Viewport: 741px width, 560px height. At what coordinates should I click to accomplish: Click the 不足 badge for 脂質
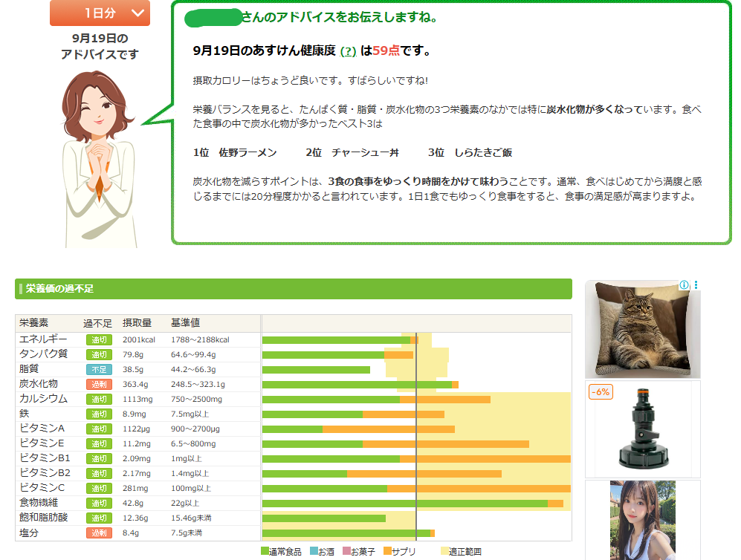click(99, 369)
